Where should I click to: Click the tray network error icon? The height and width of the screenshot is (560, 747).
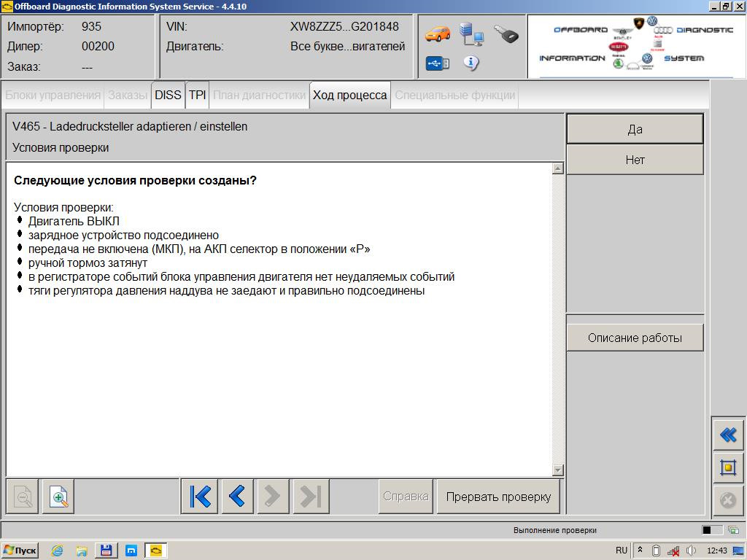coord(673,551)
